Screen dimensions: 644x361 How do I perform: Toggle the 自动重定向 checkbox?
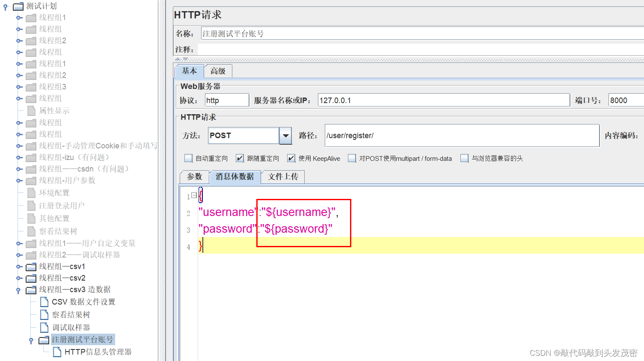pos(188,158)
